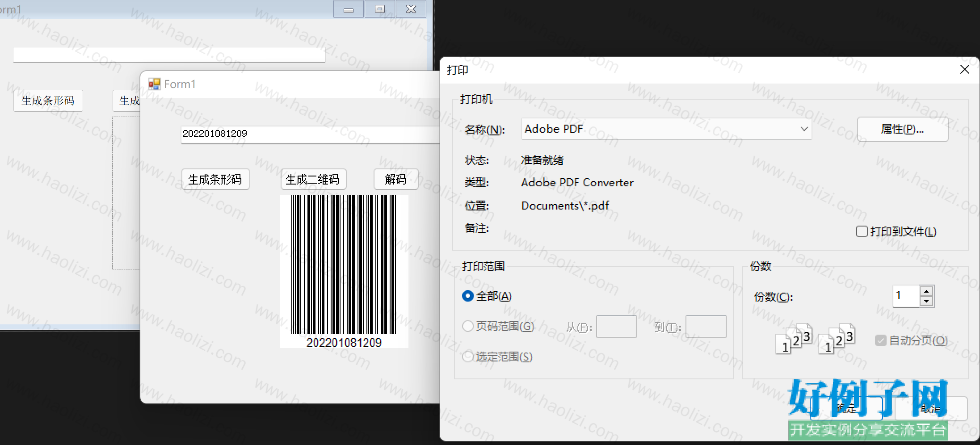Increase copies with the up spinner arrow
The image size is (980, 445).
tap(926, 291)
